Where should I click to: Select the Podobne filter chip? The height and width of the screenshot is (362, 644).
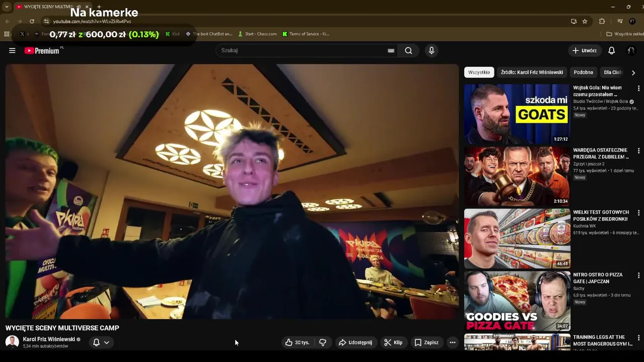pos(583,72)
